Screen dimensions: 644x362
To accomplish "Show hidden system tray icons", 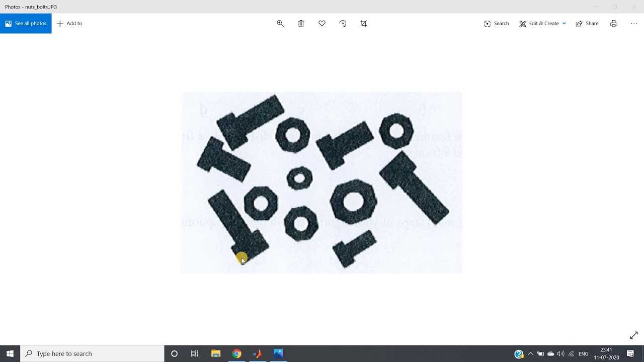I will [x=530, y=354].
